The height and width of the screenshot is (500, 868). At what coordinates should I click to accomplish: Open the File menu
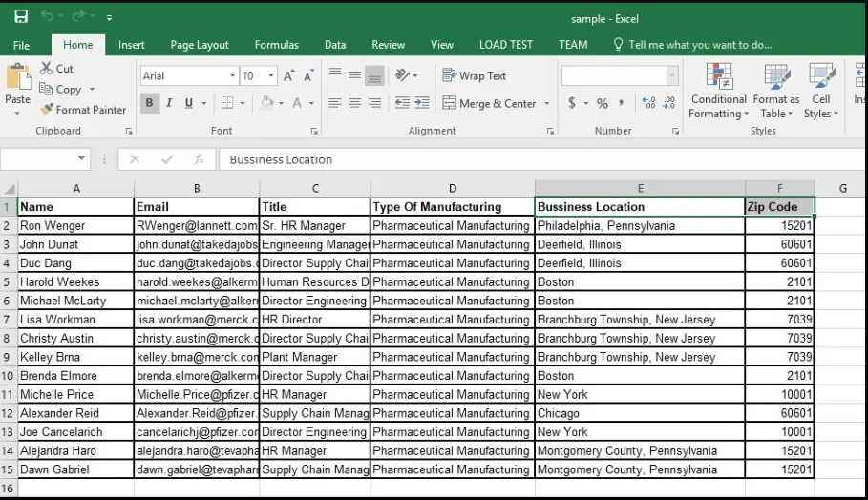(x=21, y=45)
